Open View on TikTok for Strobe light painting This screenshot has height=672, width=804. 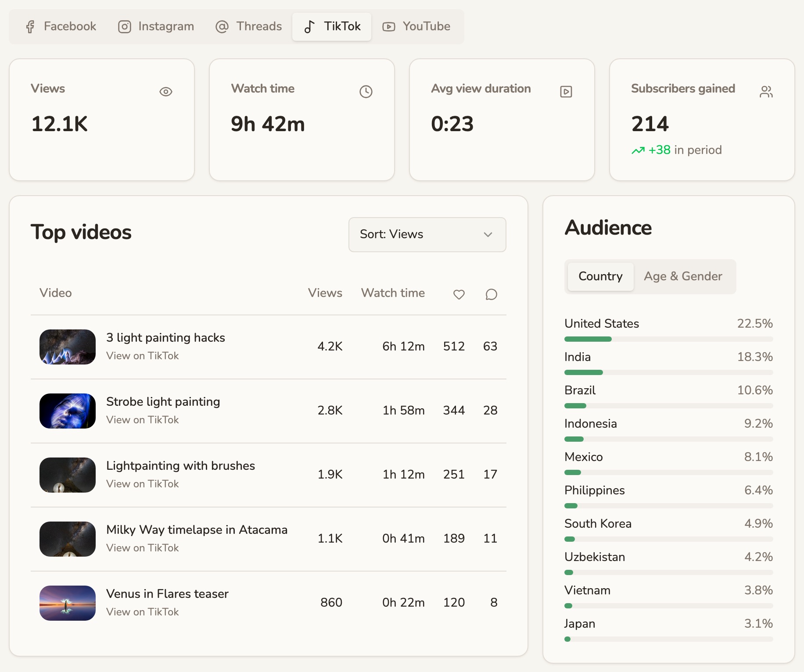pyautogui.click(x=143, y=420)
